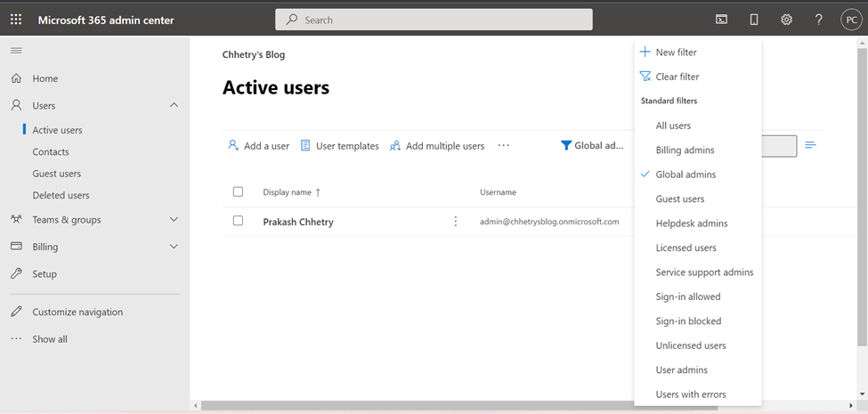Screen dimensions: 868x414
Task: Focus the users list search field
Action: point(780,146)
